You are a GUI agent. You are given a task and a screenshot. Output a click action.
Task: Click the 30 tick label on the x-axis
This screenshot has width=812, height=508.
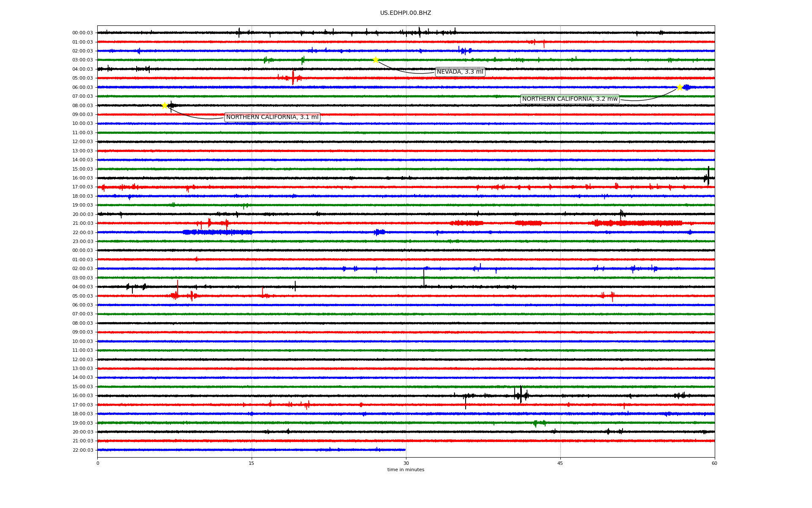click(406, 463)
